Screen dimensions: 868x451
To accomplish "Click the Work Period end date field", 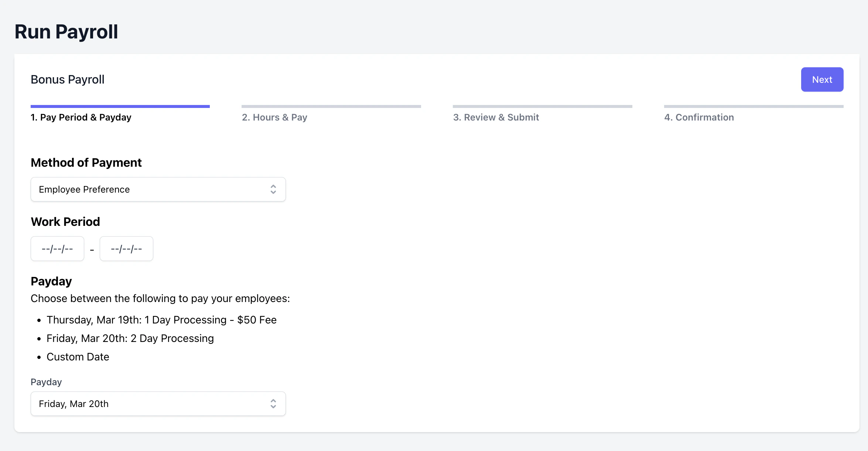I will point(126,249).
